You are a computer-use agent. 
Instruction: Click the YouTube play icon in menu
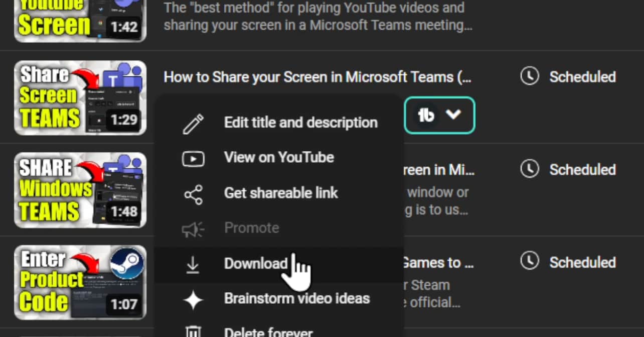pos(193,159)
